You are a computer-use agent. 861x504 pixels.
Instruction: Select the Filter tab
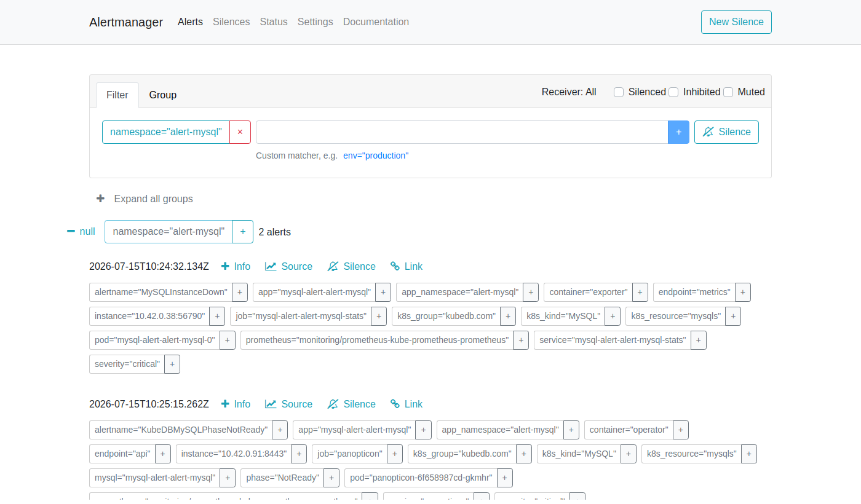click(117, 95)
